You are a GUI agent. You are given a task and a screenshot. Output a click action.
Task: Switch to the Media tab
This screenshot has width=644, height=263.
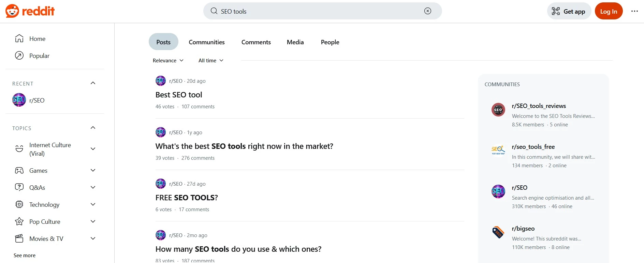coord(295,42)
